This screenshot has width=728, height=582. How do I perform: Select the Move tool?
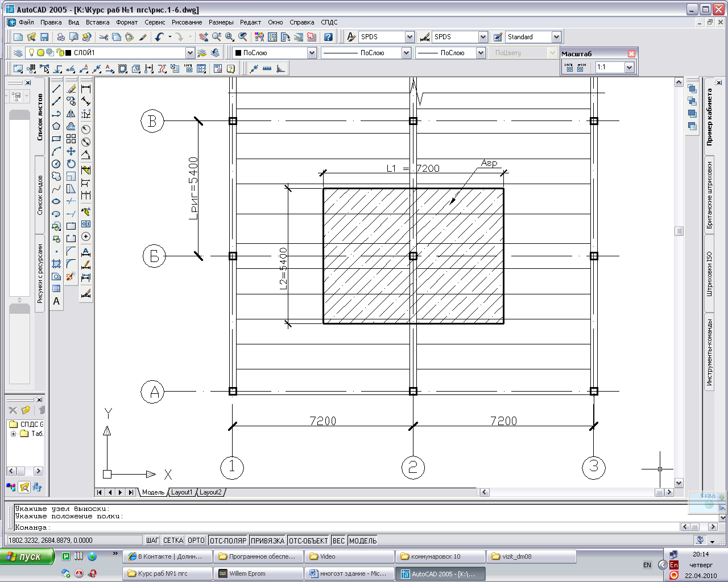[71, 151]
